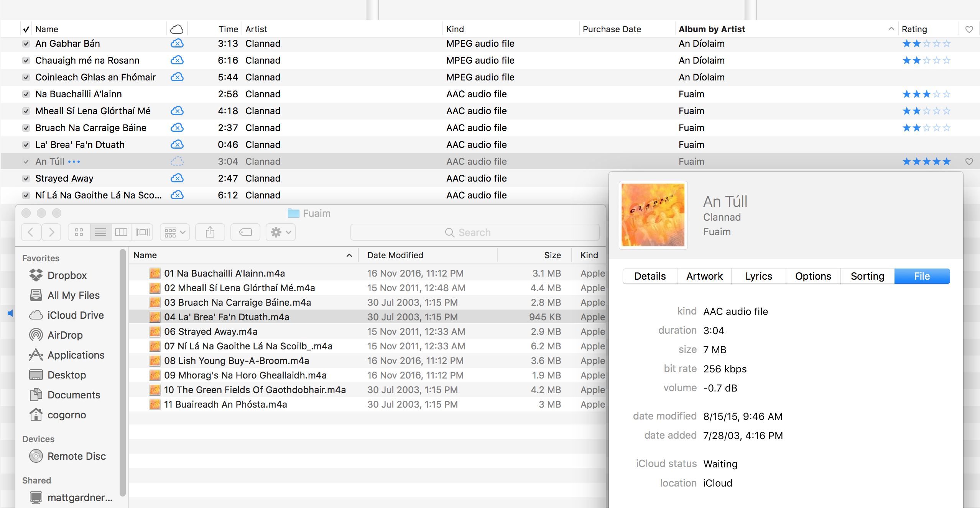Screen dimensions: 980x508
Task: Uncheck the An Gabhar Bán song
Action: coord(26,44)
